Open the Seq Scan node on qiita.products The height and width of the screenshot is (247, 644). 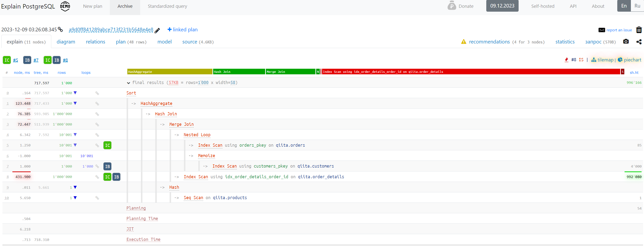(193, 197)
